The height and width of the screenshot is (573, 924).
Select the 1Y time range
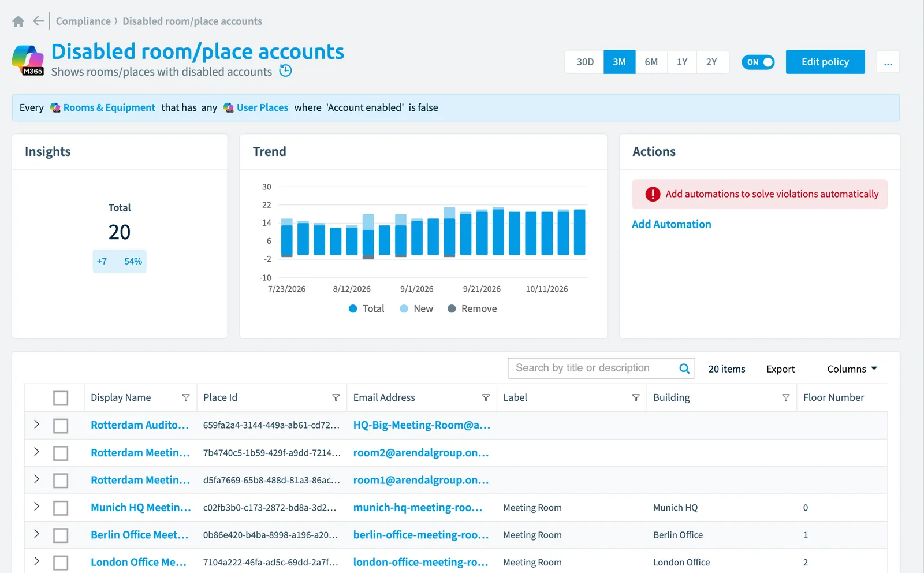click(682, 62)
